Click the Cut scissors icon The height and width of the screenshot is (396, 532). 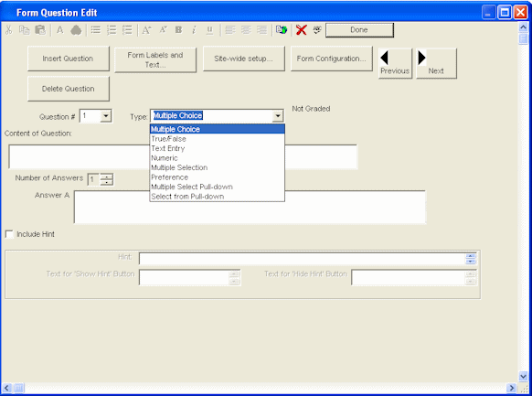8,30
